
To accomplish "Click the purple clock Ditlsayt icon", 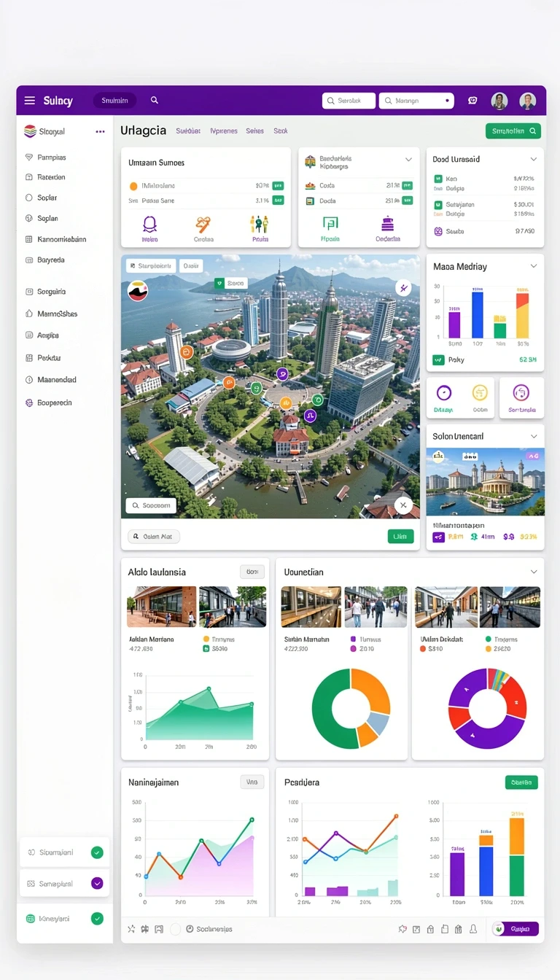I will (x=444, y=393).
